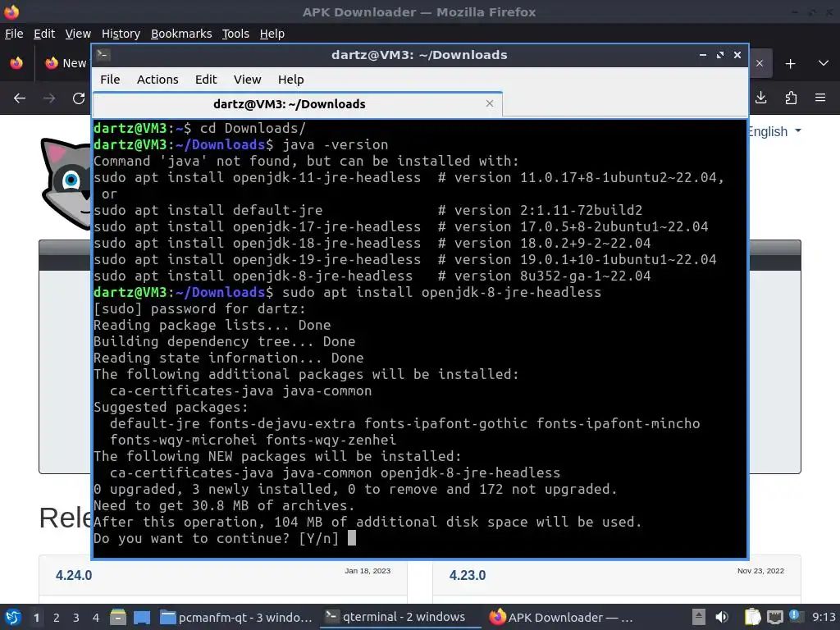Open the View menu in QTerminal

tap(247, 80)
